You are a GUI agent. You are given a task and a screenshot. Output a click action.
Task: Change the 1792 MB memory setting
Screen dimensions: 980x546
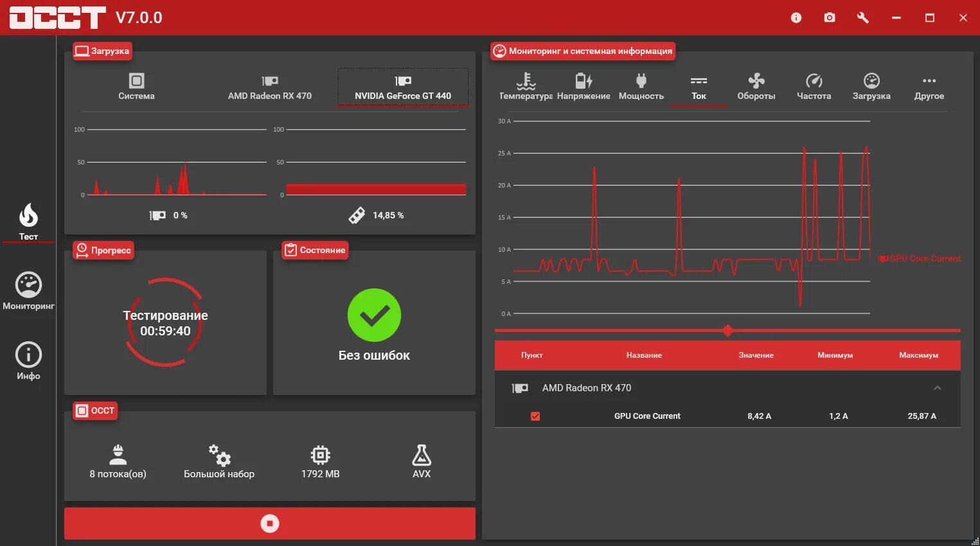pos(320,462)
